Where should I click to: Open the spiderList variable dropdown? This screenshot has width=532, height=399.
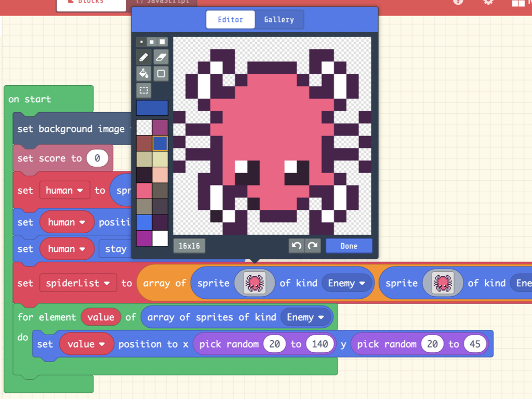tap(78, 283)
